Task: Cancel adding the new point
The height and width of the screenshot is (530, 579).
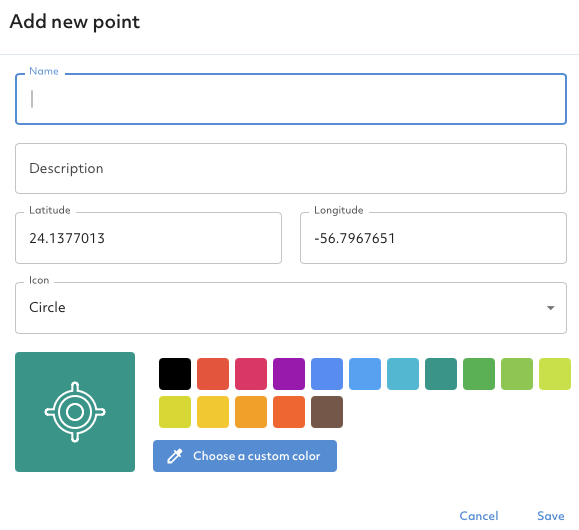Action: (479, 516)
